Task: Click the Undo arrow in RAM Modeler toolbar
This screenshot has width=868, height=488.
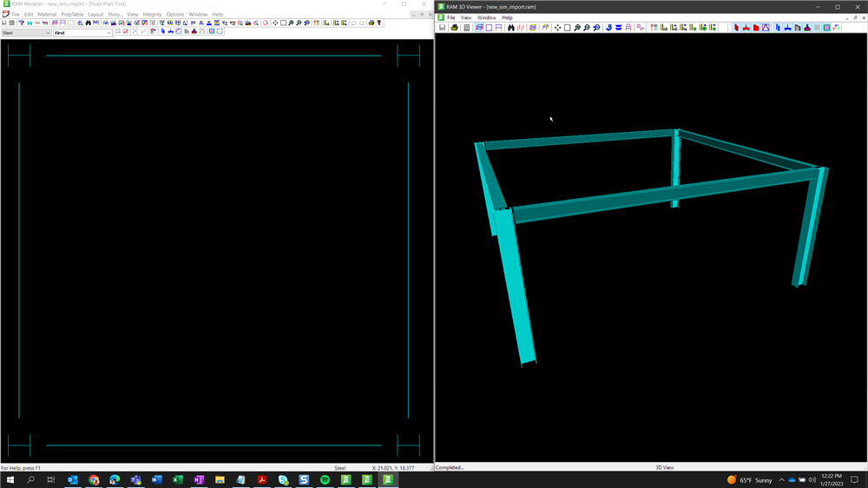Action: click(x=353, y=23)
